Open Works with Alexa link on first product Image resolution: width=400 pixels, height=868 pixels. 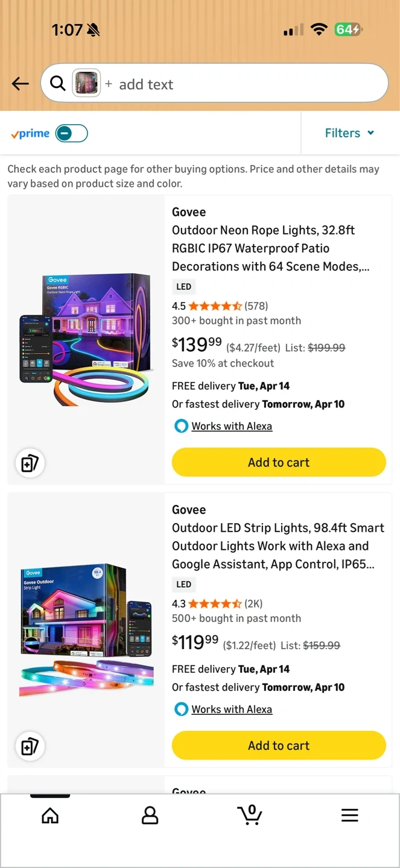point(232,426)
